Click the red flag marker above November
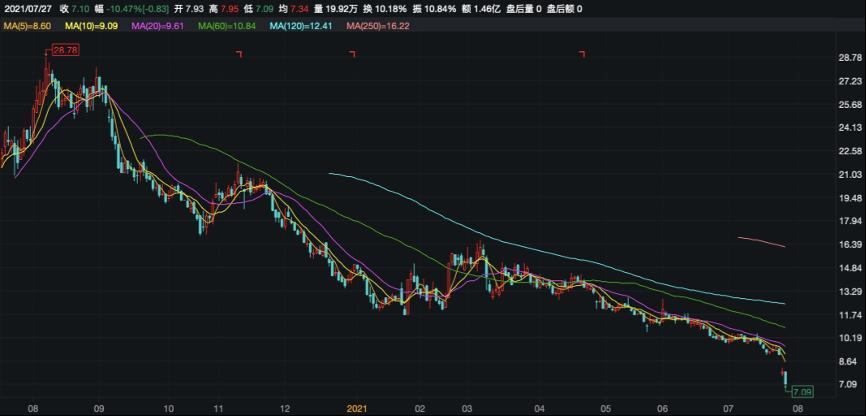 click(x=239, y=54)
